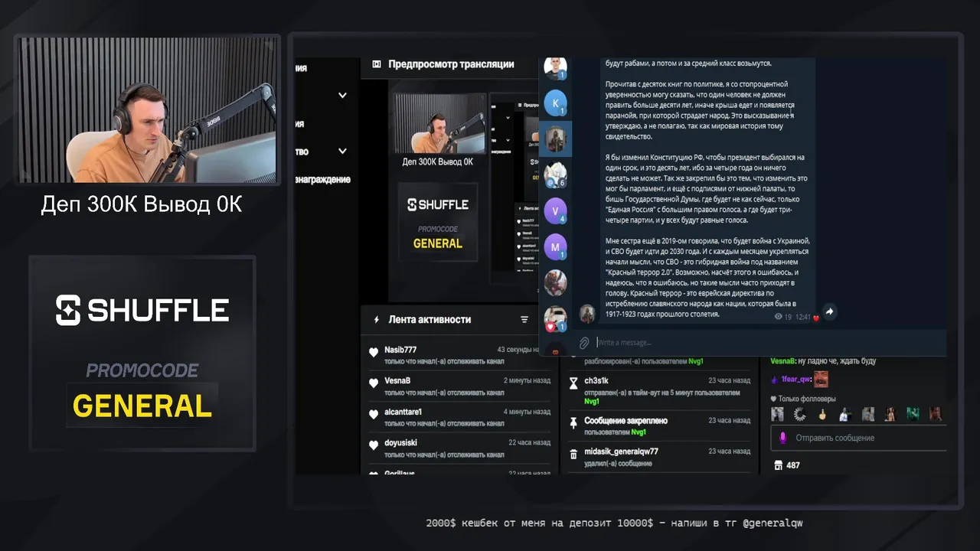This screenshot has height=551, width=980.
Task: Open Nasib777 username in activity feed
Action: 400,350
